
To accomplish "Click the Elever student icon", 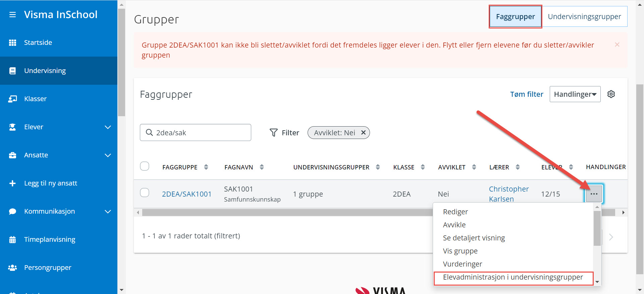I will tap(12, 127).
